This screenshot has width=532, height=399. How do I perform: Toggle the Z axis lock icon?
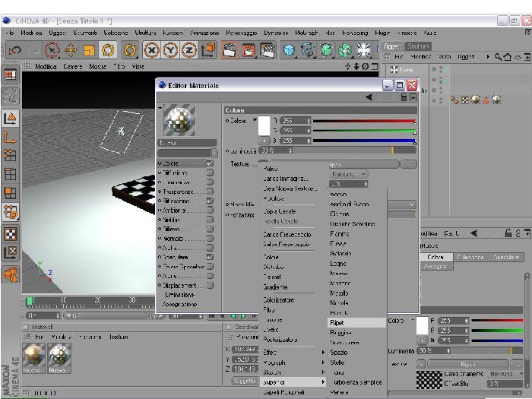(x=189, y=51)
